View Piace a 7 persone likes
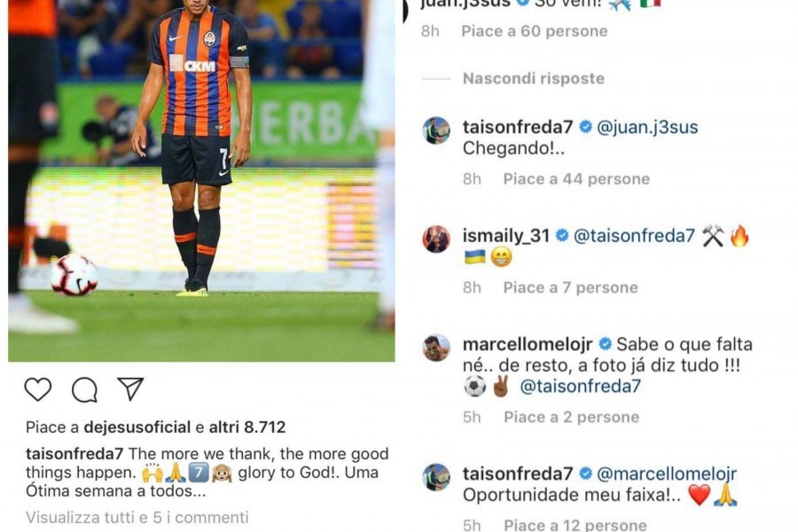 [x=570, y=287]
